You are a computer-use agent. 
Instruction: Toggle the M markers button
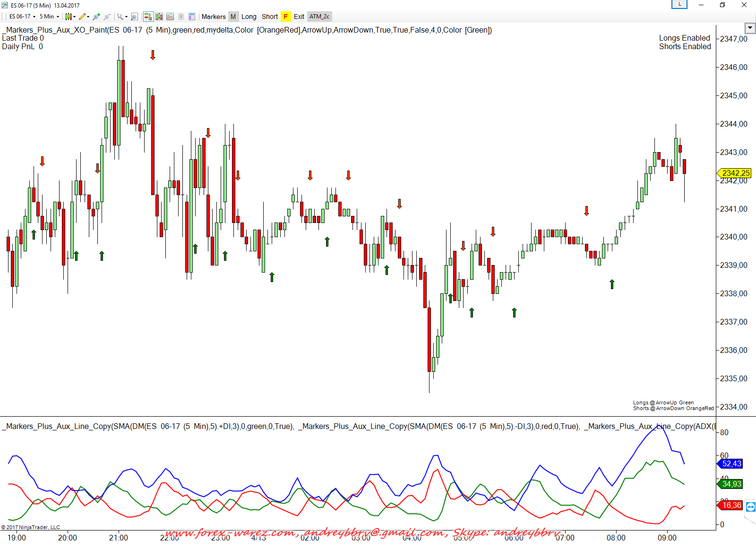click(x=233, y=17)
